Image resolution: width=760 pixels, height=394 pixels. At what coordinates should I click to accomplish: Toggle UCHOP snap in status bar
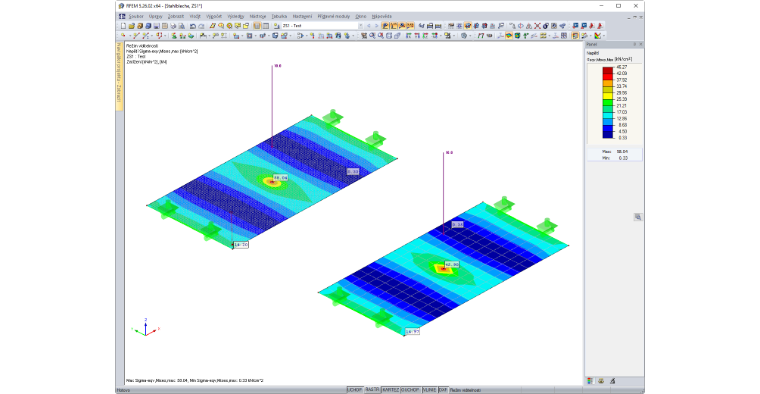pos(355,390)
